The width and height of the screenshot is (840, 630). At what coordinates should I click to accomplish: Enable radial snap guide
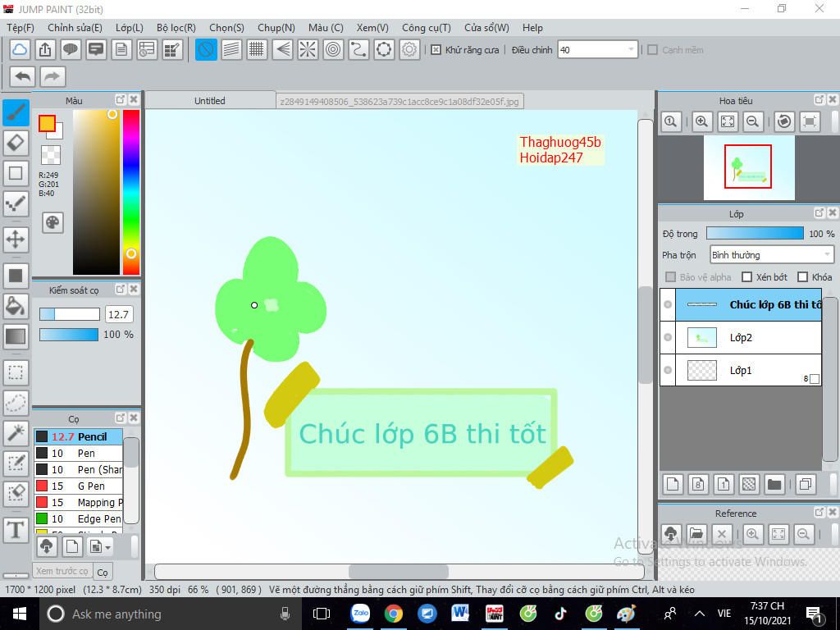click(x=308, y=50)
